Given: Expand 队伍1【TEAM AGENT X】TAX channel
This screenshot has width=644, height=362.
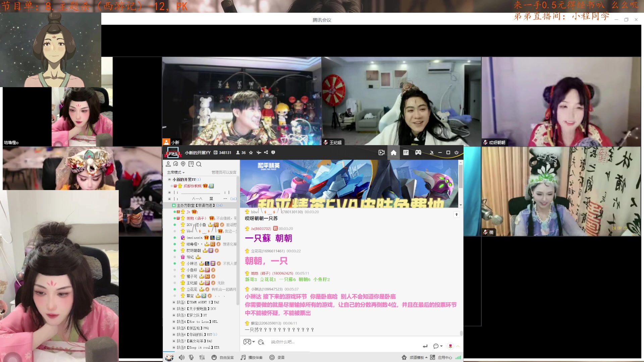Looking at the screenshot, I should (x=174, y=302).
